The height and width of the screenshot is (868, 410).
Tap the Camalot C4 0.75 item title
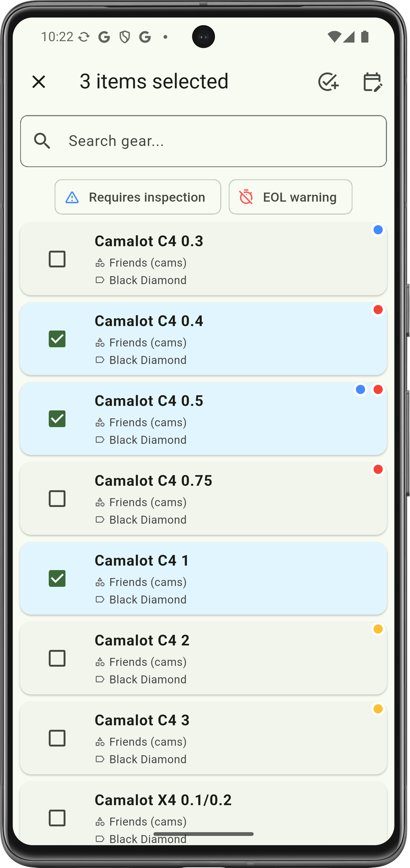[x=153, y=481]
